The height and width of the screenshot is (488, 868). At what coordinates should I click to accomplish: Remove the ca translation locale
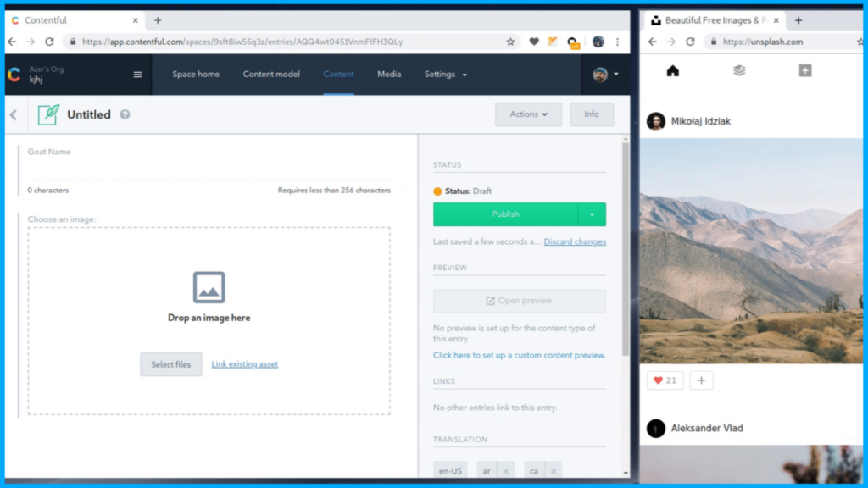tap(553, 471)
